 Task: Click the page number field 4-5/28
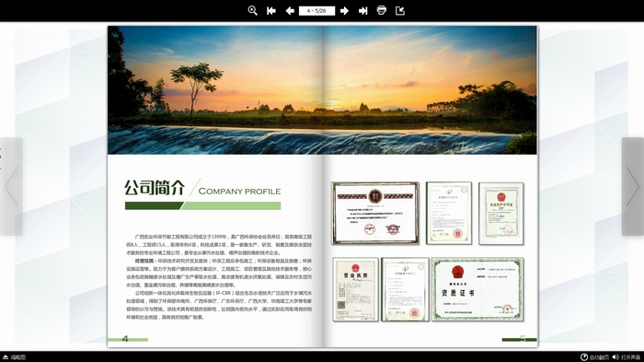click(x=316, y=11)
